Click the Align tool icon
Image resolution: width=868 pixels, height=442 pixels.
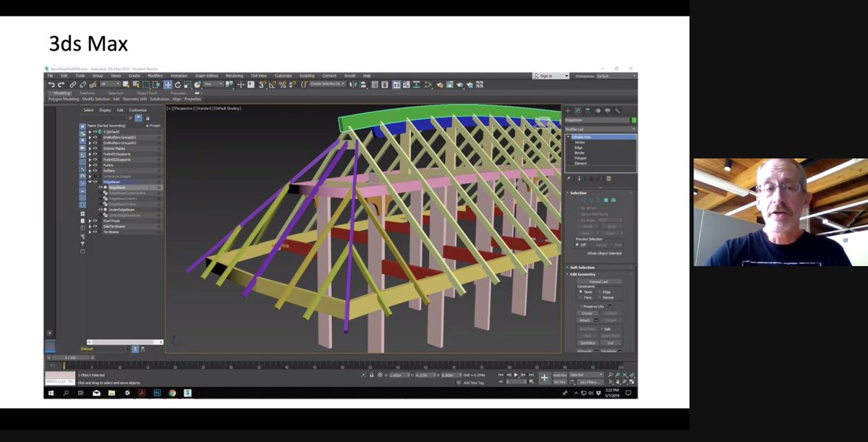[x=363, y=84]
